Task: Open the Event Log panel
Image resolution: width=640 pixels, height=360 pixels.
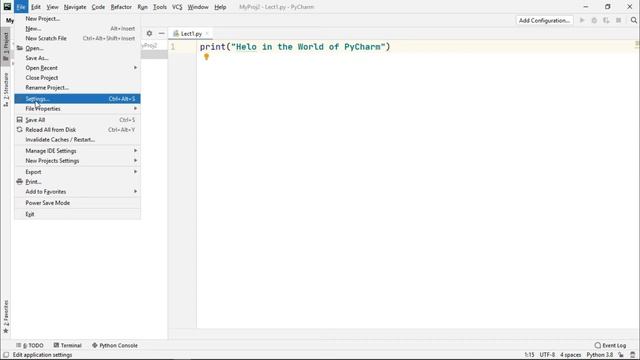Action: [x=610, y=345]
